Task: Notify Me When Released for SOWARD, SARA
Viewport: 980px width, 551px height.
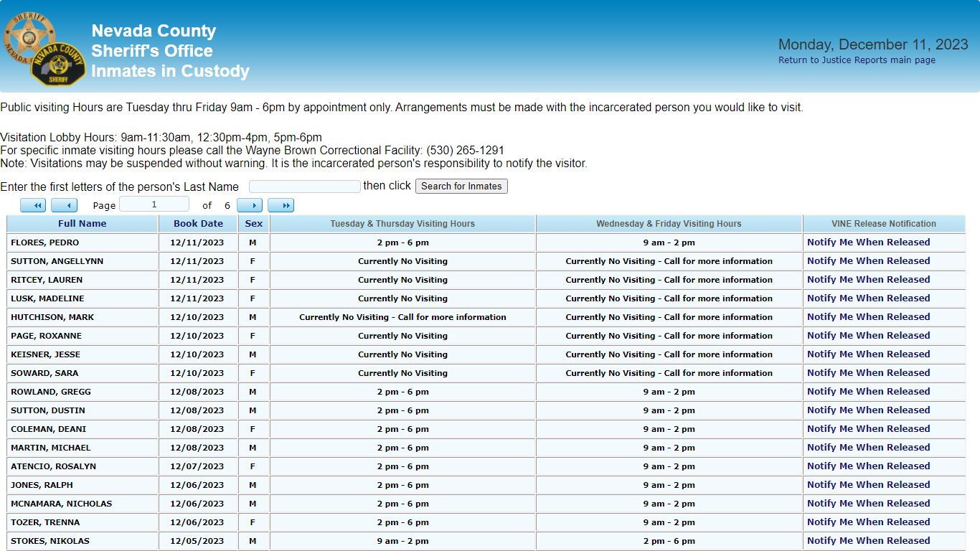Action: pyautogui.click(x=868, y=373)
